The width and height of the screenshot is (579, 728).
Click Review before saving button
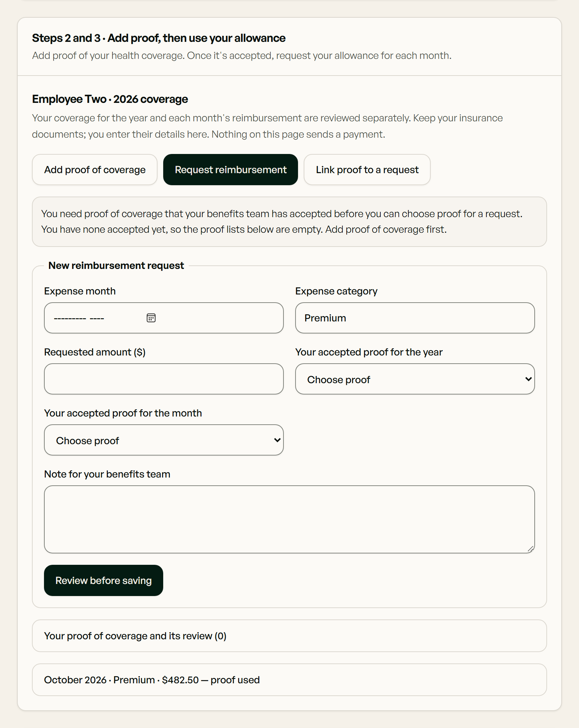click(x=104, y=580)
